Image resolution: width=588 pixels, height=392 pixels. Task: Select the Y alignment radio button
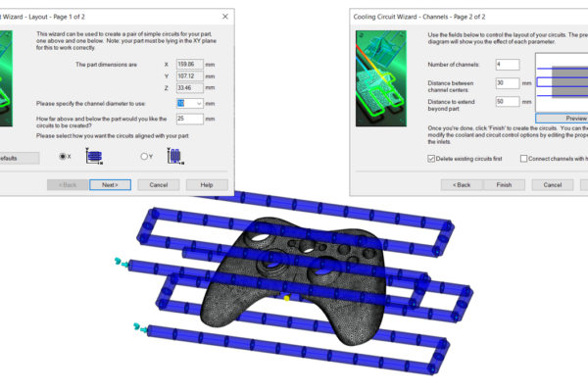click(x=144, y=157)
